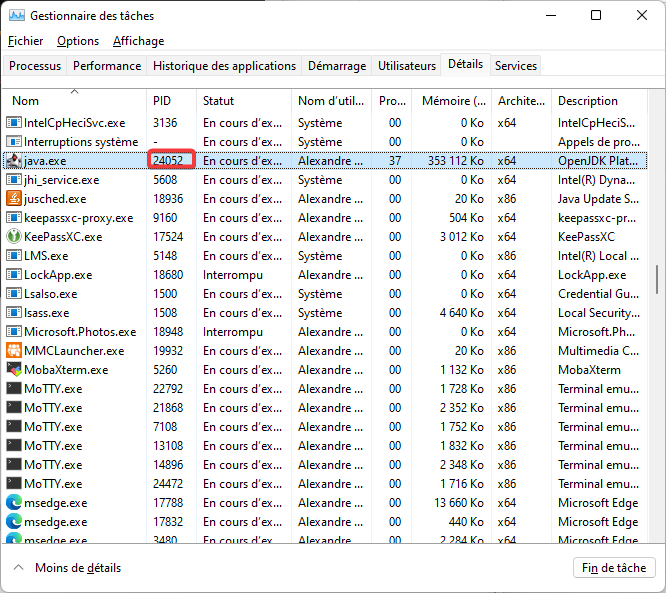The height and width of the screenshot is (593, 666).
Task: Click the Task Manager title bar icon
Action: tap(17, 16)
